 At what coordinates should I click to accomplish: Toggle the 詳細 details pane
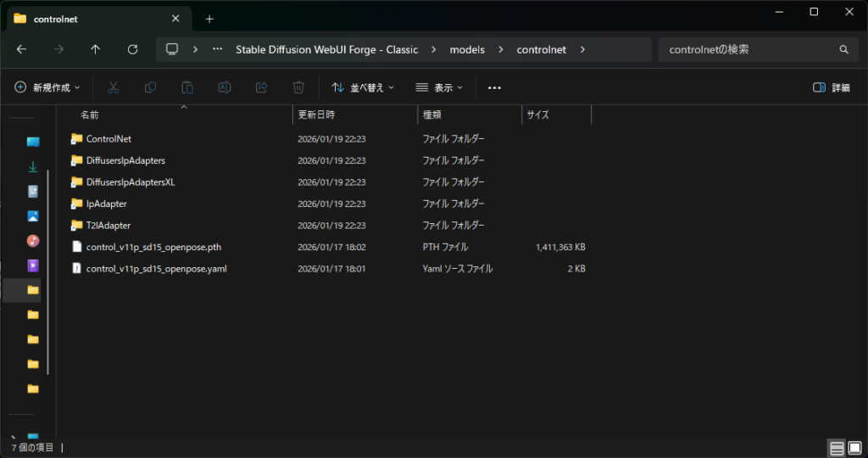831,87
